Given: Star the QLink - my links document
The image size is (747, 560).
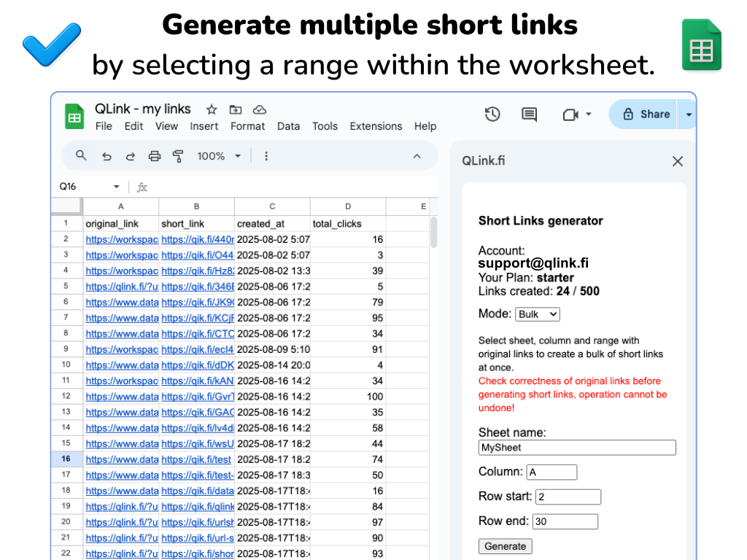Looking at the screenshot, I should [212, 110].
